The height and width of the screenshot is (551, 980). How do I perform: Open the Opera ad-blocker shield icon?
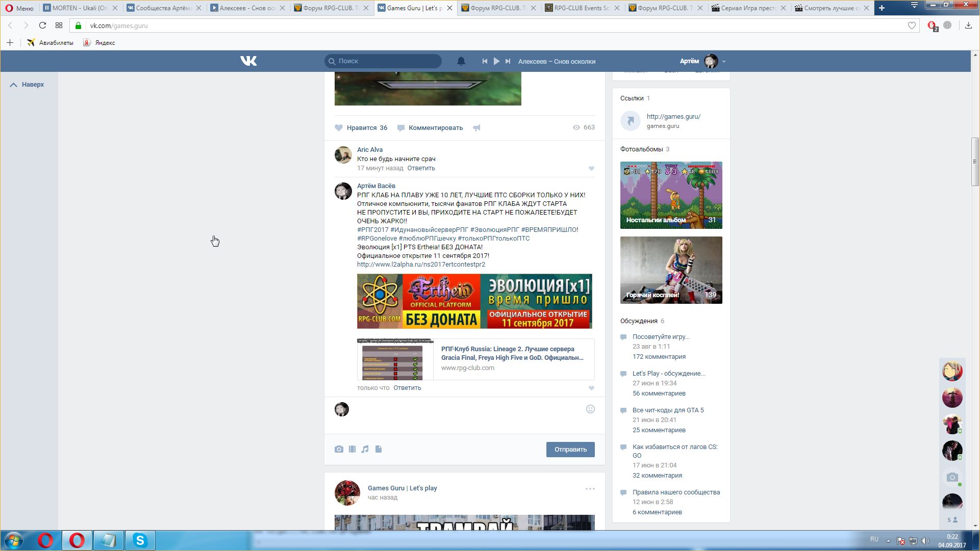(x=933, y=25)
